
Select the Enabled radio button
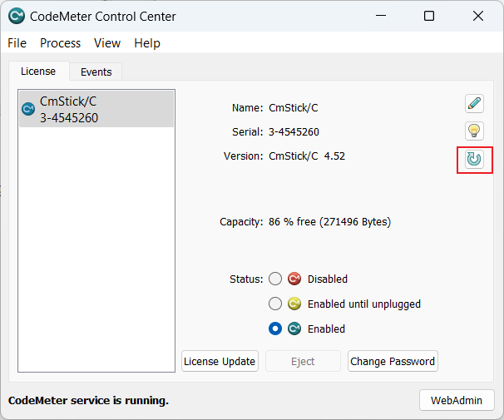[x=275, y=329]
